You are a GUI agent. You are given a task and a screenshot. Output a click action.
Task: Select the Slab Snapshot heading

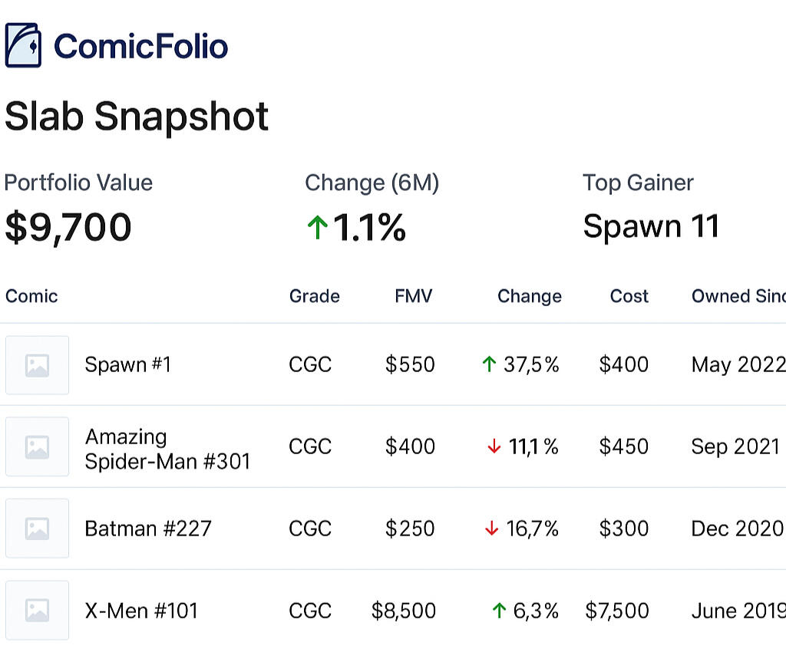136,117
